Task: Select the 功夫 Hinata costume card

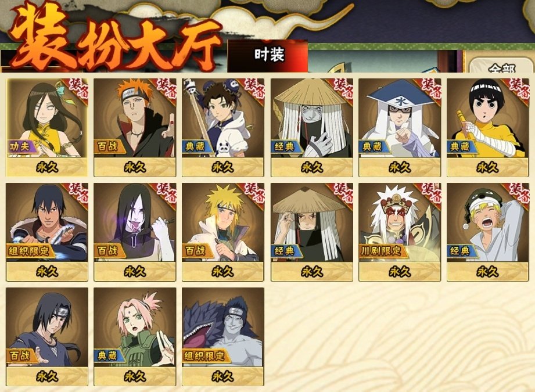Action: pos(46,127)
